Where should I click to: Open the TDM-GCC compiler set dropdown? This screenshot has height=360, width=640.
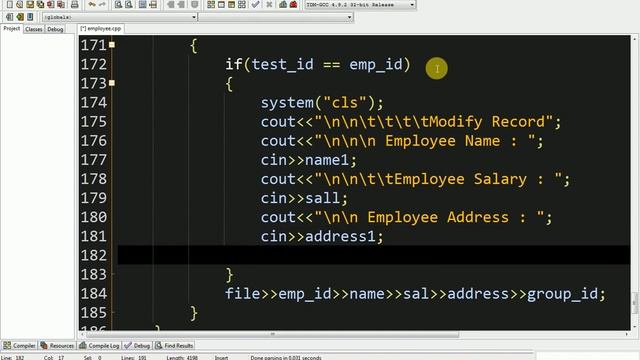click(x=360, y=4)
